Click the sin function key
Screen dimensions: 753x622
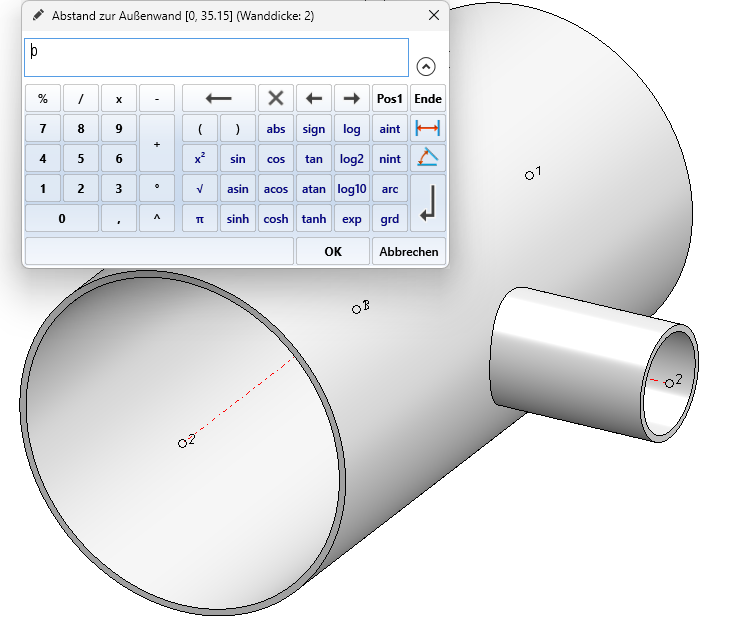point(238,159)
